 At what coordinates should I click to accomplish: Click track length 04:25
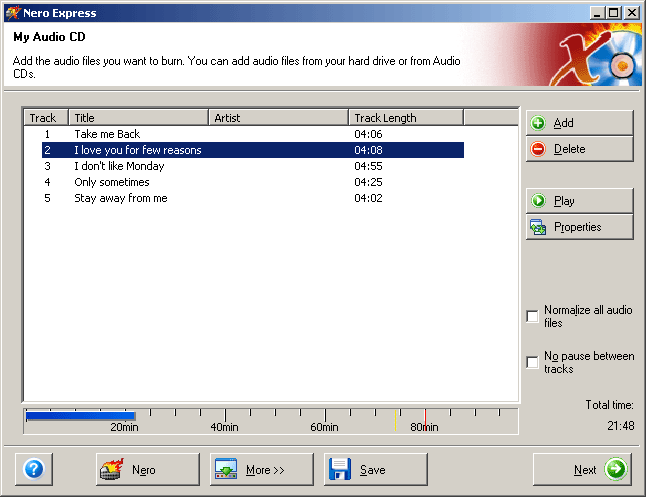(x=368, y=182)
